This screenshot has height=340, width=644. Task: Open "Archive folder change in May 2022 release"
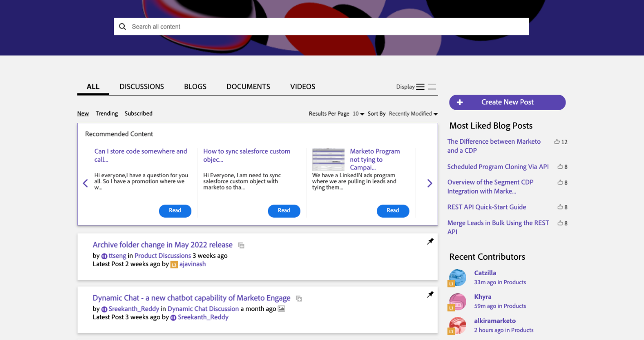pos(163,245)
